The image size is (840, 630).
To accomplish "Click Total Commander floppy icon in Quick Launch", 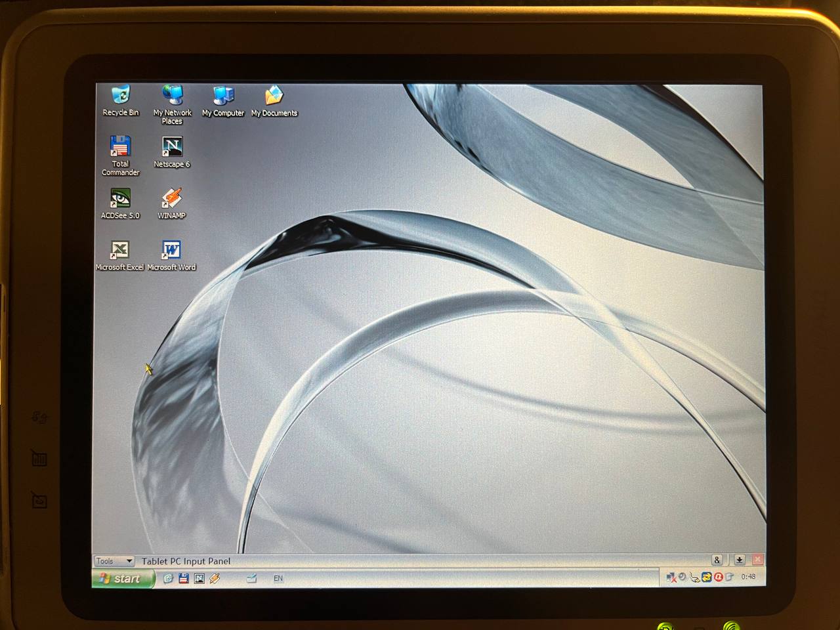I will [184, 578].
